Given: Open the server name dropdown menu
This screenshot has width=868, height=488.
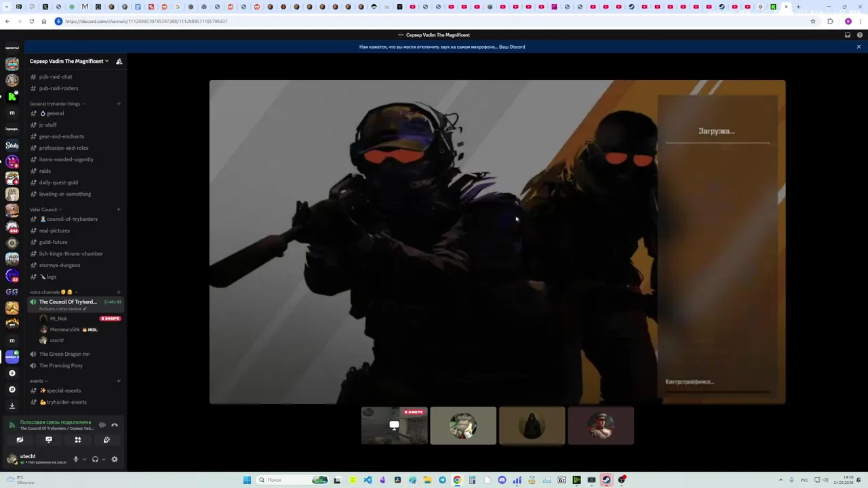Looking at the screenshot, I should click(68, 61).
